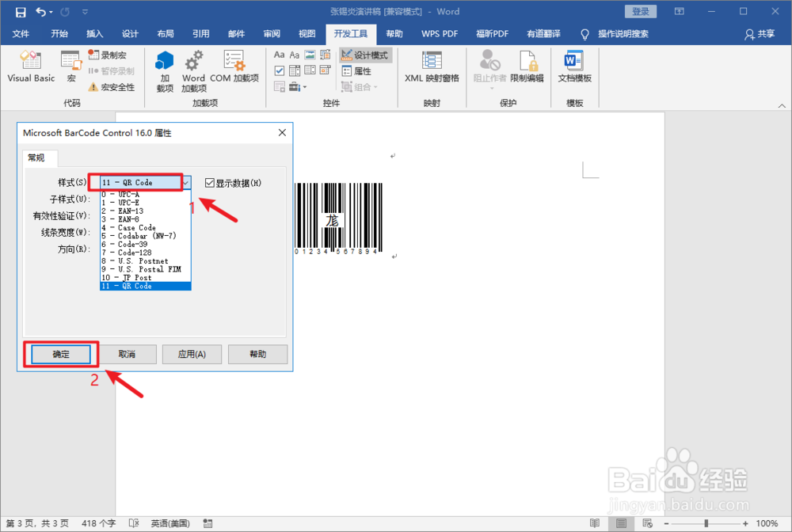Insert date picker content control

tap(326, 70)
